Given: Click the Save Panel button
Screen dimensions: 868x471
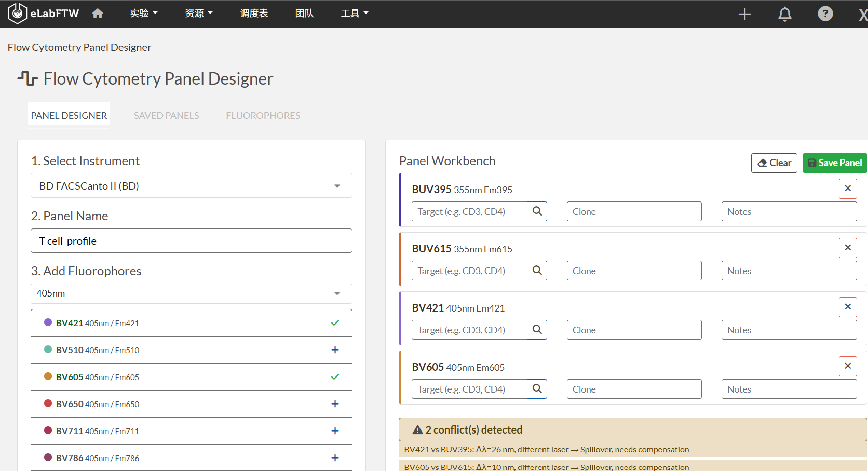Looking at the screenshot, I should click(835, 163).
